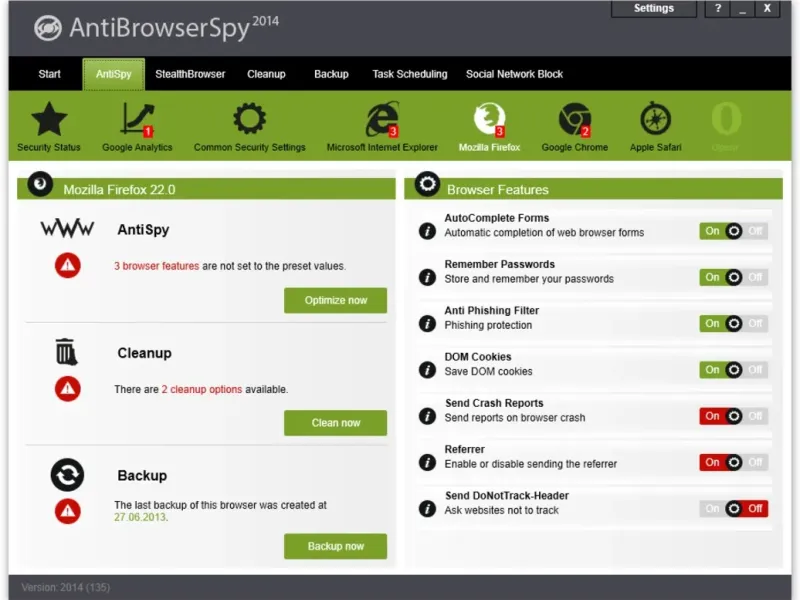Screen dimensions: 800x600
Task: Click the 'Version: 2014 (135)' status text
Action: point(66,587)
